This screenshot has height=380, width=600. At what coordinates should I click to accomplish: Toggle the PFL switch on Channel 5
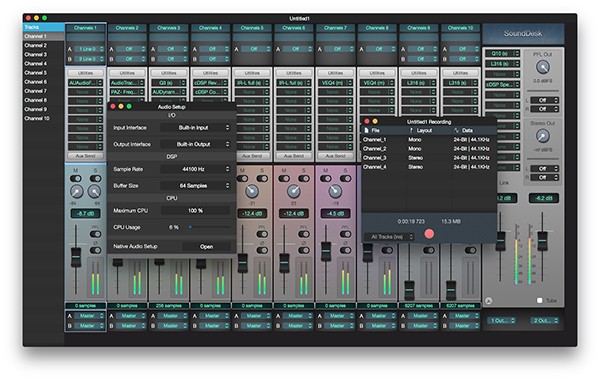(262, 234)
